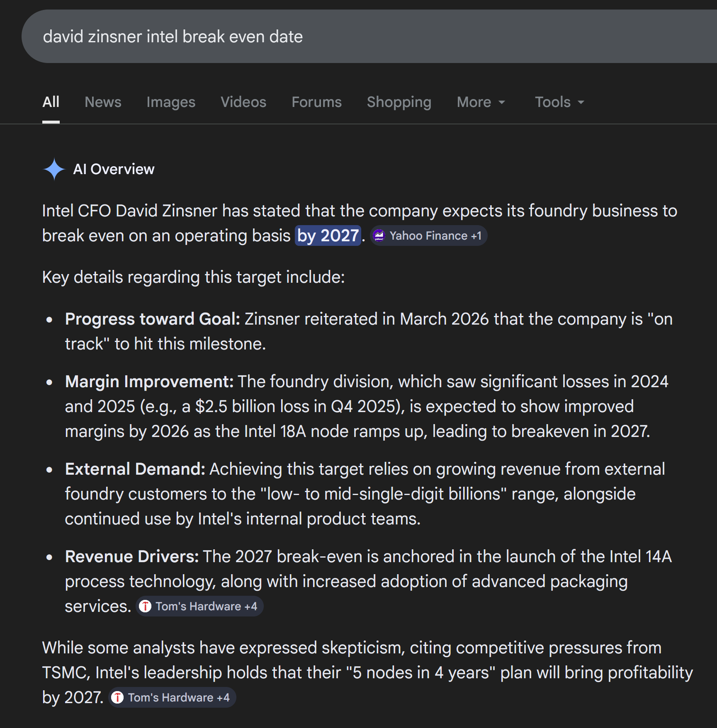Click Tom's Hardware logo in the final paragraph's chip
Image resolution: width=717 pixels, height=728 pixels.
pyautogui.click(x=117, y=697)
